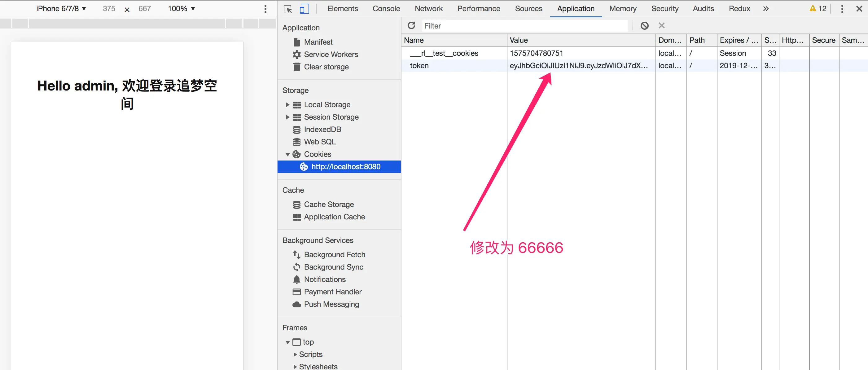Click the warnings count triangle icon
Screen dimensions: 868x370
click(x=813, y=8)
